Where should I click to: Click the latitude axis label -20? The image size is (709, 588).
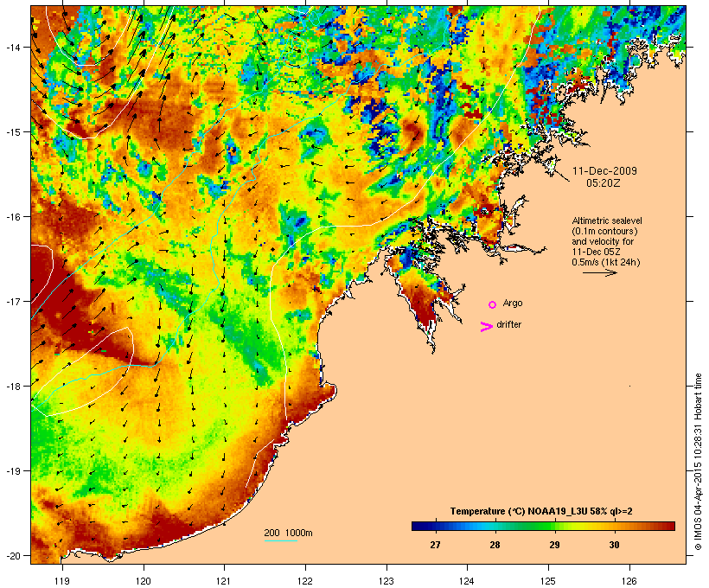12,555
